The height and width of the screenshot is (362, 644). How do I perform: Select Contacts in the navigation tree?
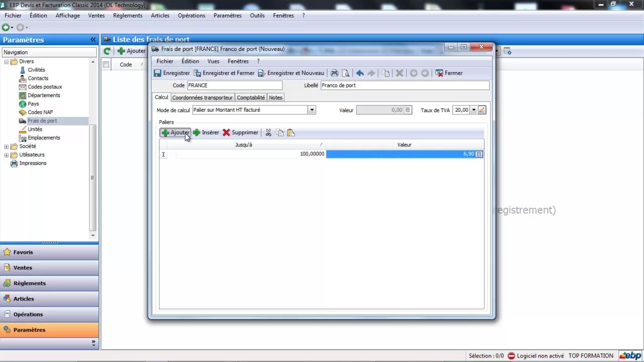38,78
